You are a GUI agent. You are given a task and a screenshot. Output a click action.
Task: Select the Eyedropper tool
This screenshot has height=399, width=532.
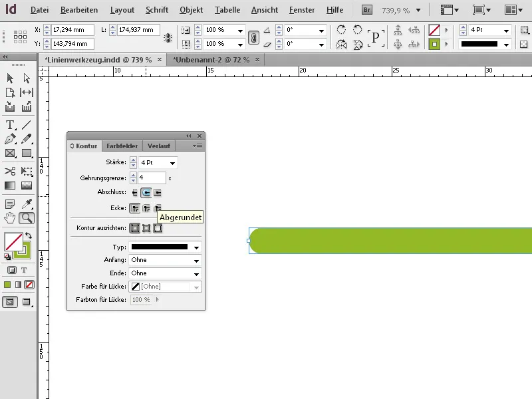coord(27,204)
